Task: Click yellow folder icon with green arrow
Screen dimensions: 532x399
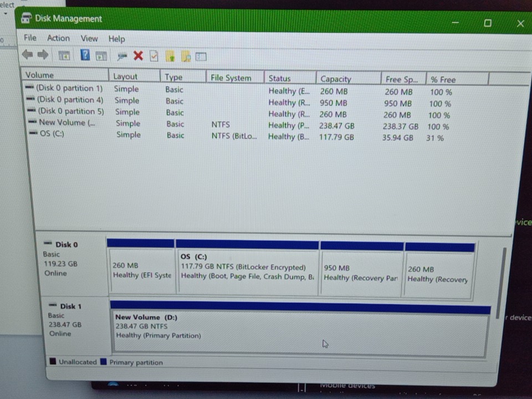Action: pyautogui.click(x=170, y=57)
